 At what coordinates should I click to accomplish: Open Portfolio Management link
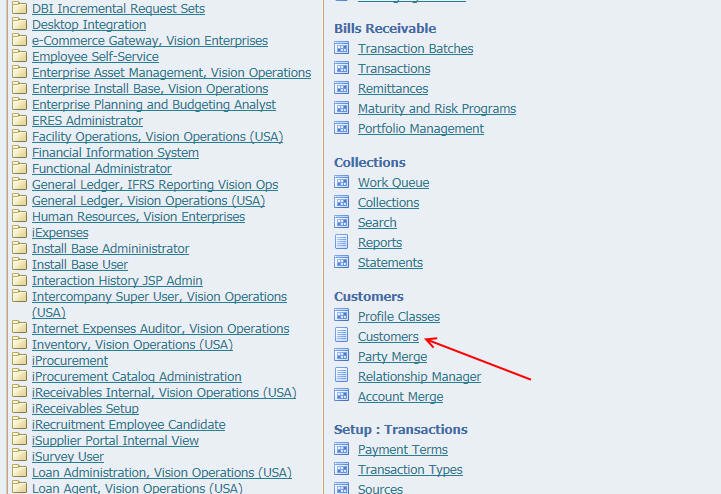point(421,129)
